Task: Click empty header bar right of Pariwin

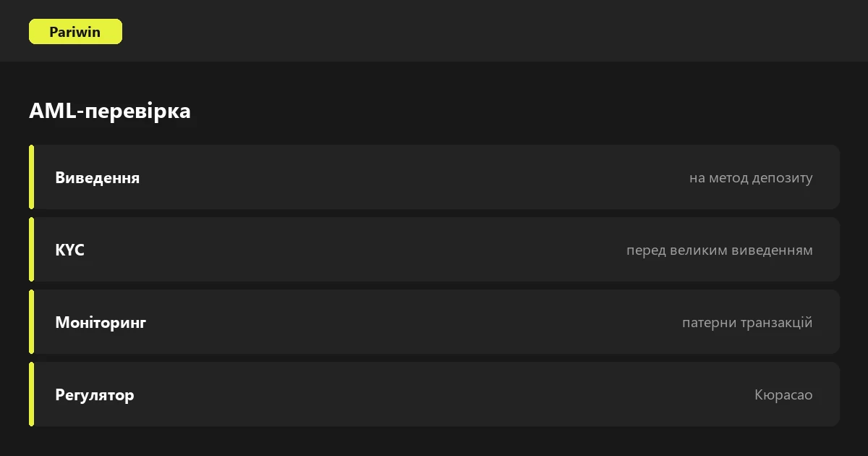Action: point(492,31)
